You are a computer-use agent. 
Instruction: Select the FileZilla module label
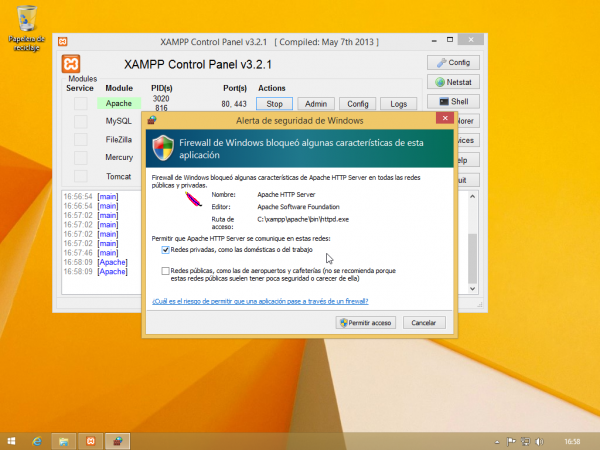point(119,139)
